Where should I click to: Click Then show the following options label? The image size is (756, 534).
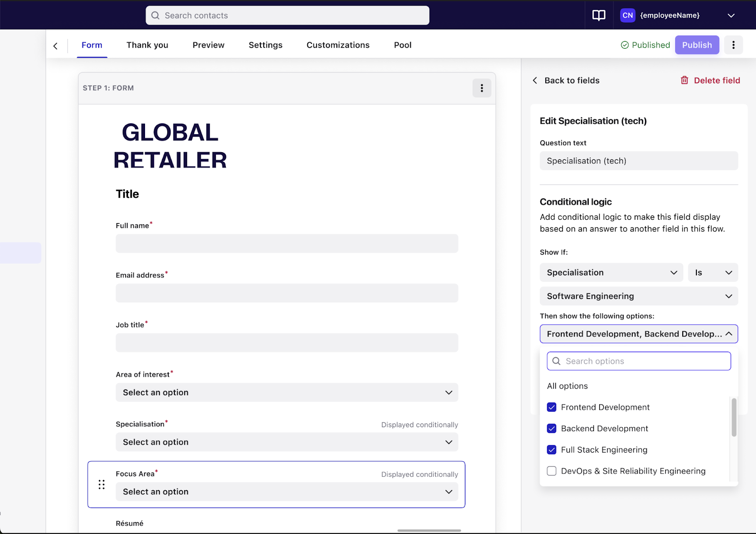(597, 316)
